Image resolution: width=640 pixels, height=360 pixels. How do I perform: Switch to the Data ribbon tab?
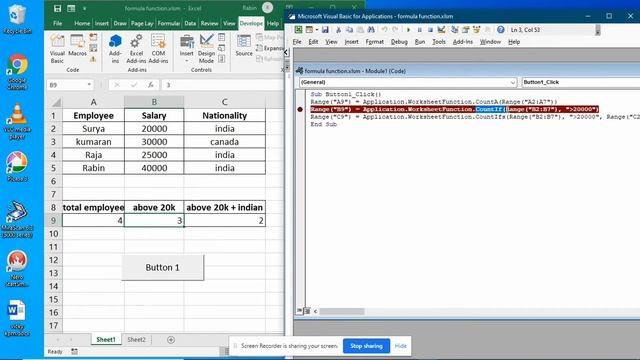coord(190,24)
